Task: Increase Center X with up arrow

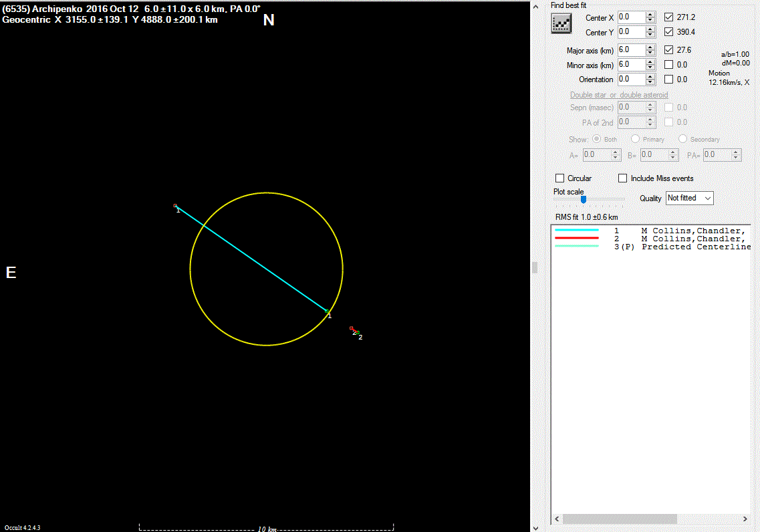Action: [x=650, y=15]
